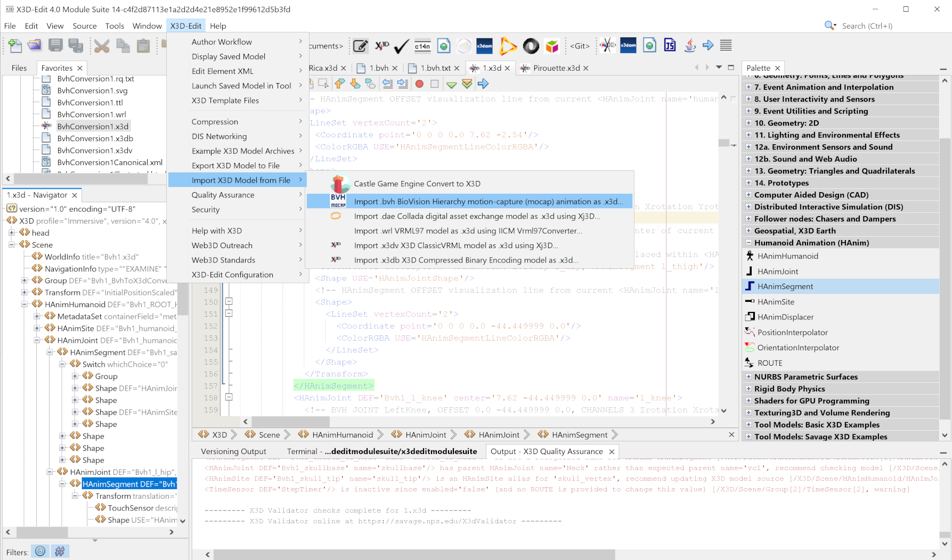Image resolution: width=952 pixels, height=560 pixels.
Task: Toggle the code fold marker at line 150
Action: (x=229, y=302)
